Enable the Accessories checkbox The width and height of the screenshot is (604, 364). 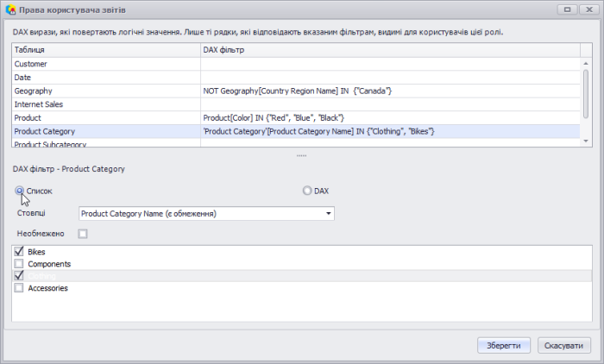tap(19, 288)
